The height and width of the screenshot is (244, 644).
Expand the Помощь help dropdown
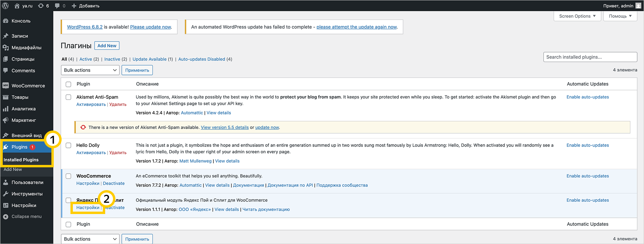pos(620,16)
